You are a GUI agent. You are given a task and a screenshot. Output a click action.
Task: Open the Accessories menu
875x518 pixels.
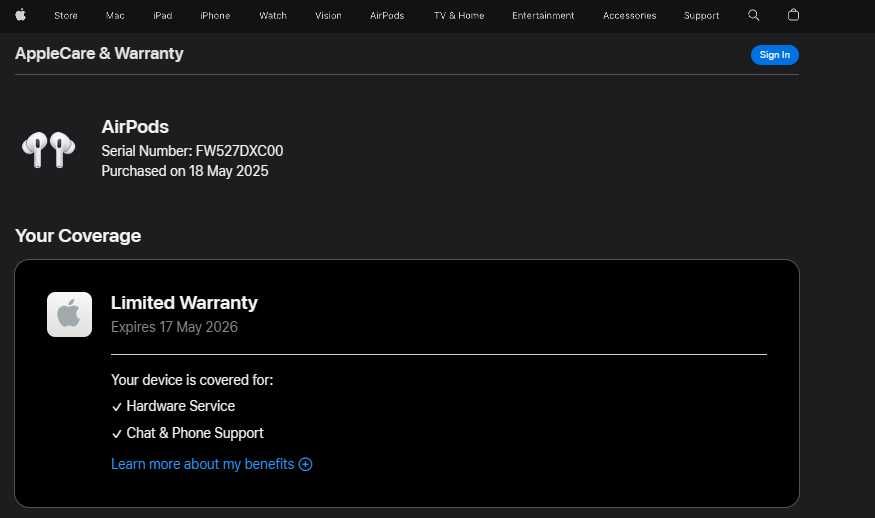pos(629,16)
